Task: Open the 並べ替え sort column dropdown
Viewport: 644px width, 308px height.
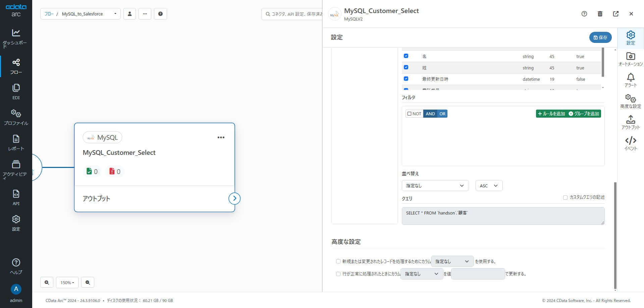Action: tap(435, 186)
